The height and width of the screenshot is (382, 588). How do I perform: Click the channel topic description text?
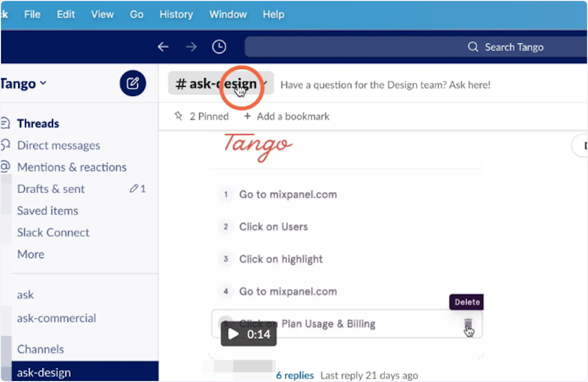point(385,85)
